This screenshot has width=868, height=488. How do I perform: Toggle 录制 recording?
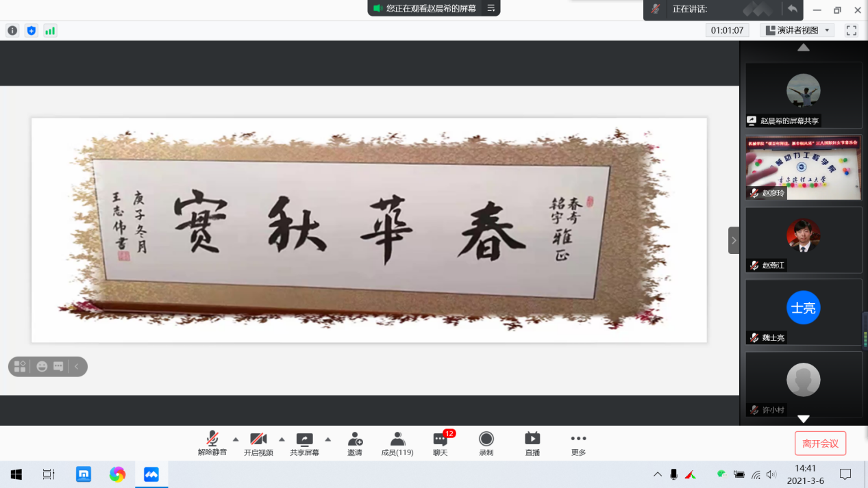(486, 443)
